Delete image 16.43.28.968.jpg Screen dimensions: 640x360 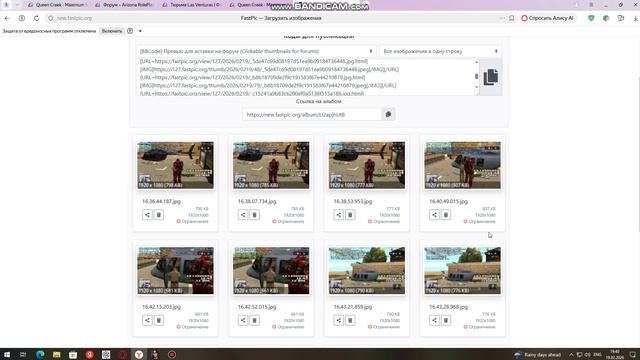click(446, 320)
